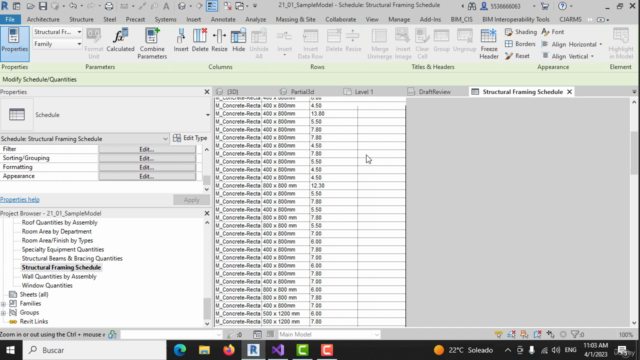Delete the column using Delete tool
Image resolution: width=640 pixels, height=360 pixels.
pyautogui.click(x=200, y=41)
